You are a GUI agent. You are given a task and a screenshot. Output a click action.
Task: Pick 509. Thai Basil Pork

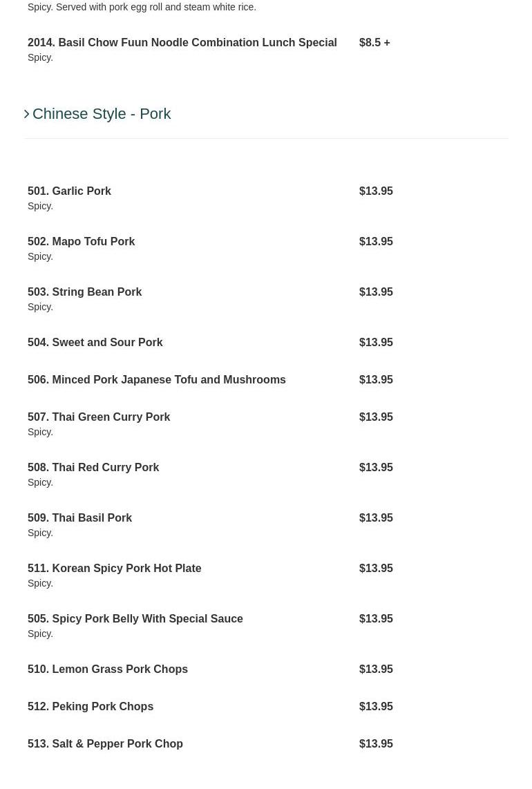pyautogui.click(x=79, y=518)
